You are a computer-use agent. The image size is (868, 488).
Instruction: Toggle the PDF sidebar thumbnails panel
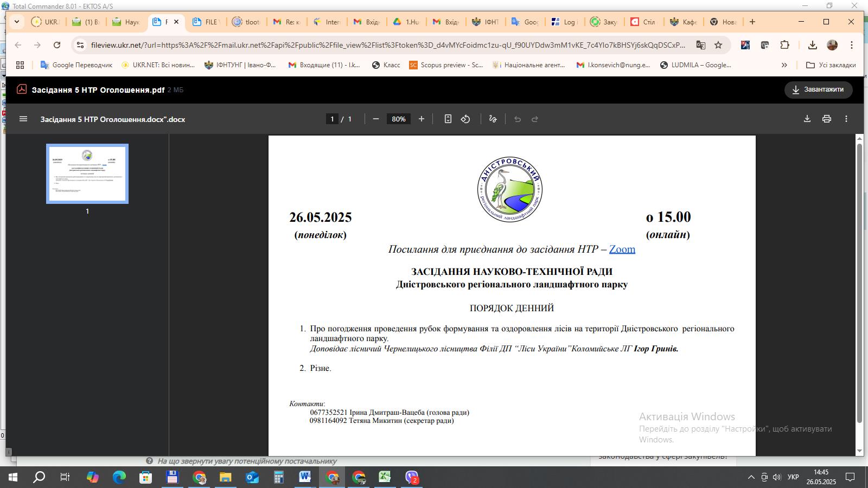pyautogui.click(x=23, y=119)
